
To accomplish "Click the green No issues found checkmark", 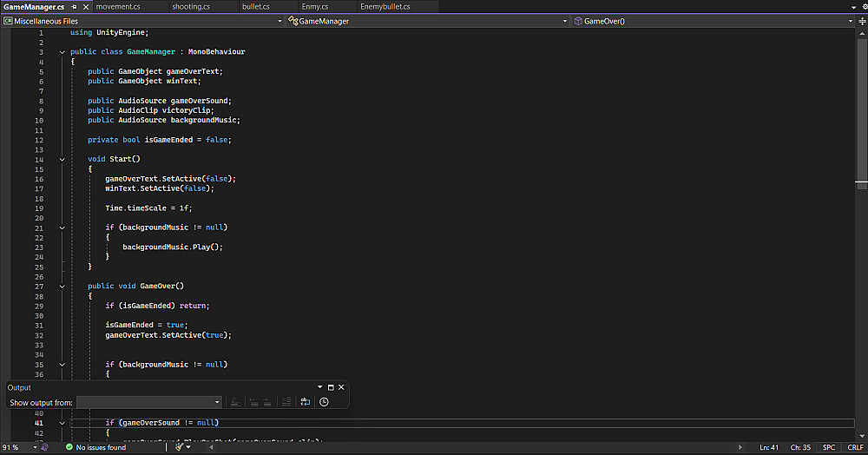I will pyautogui.click(x=69, y=447).
